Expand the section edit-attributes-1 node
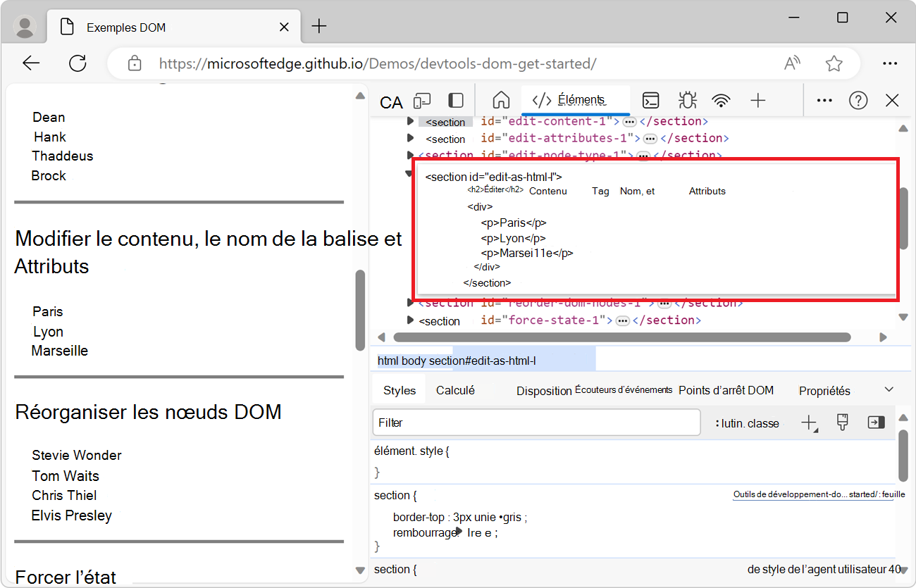Image resolution: width=916 pixels, height=588 pixels. 411,138
